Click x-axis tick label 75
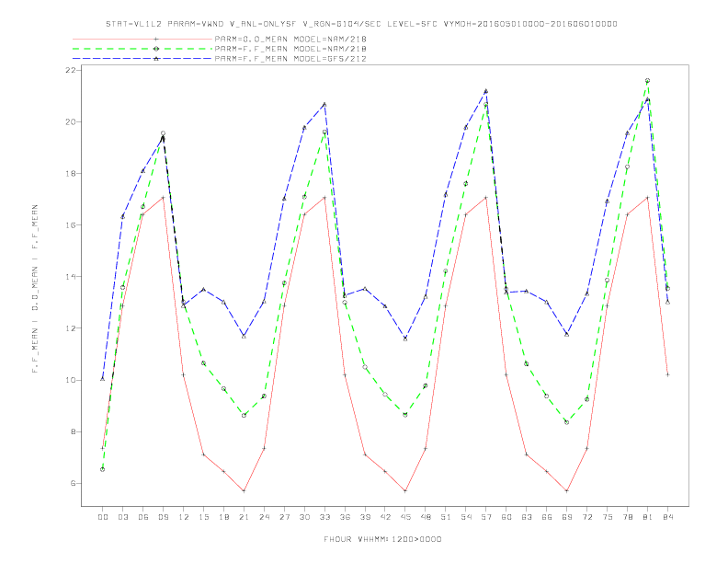Image resolution: width=728 pixels, height=563 pixels. pyautogui.click(x=608, y=517)
